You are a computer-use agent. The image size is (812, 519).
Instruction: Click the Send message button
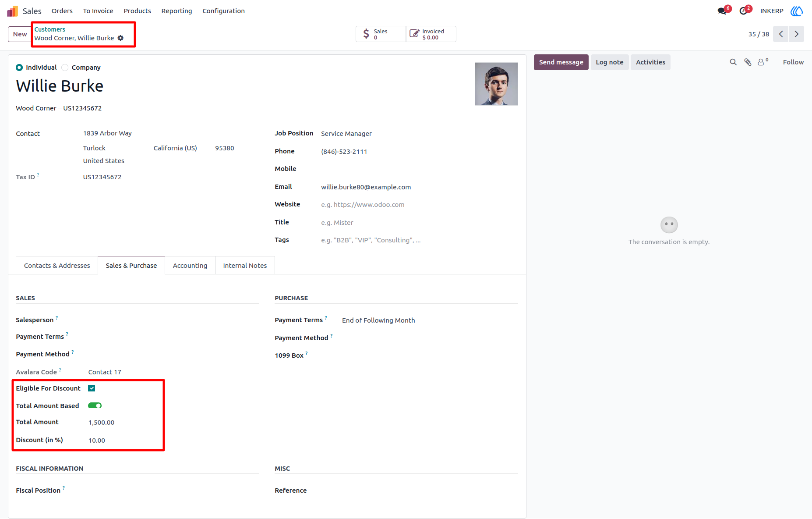point(561,62)
